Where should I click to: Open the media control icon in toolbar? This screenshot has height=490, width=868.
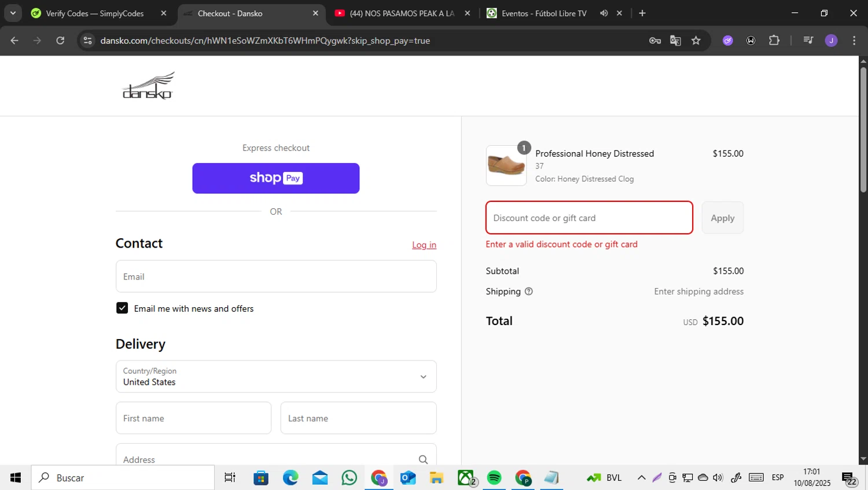[808, 40]
